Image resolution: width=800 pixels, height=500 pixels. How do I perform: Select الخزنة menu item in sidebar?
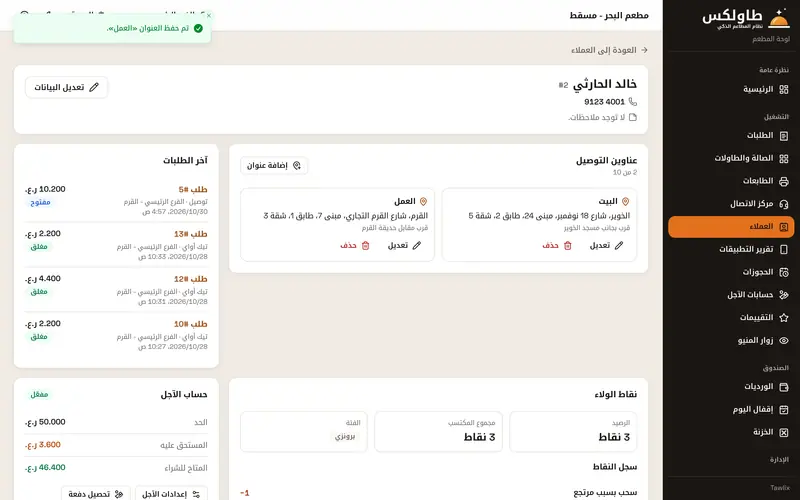pyautogui.click(x=731, y=433)
